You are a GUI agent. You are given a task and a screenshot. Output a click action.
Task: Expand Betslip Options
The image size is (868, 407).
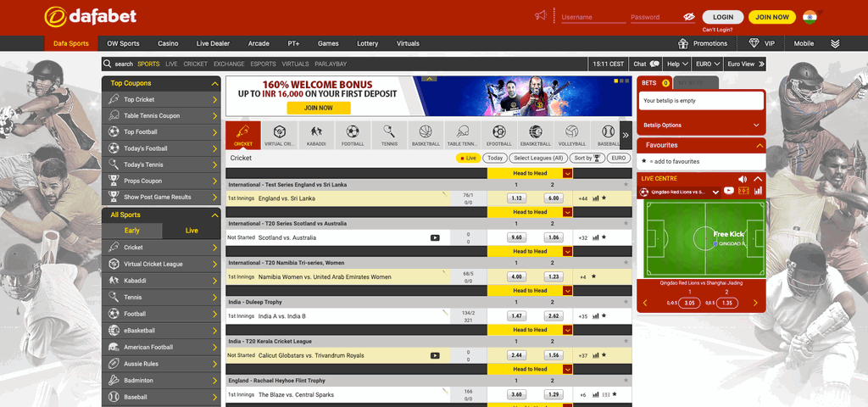(x=701, y=125)
